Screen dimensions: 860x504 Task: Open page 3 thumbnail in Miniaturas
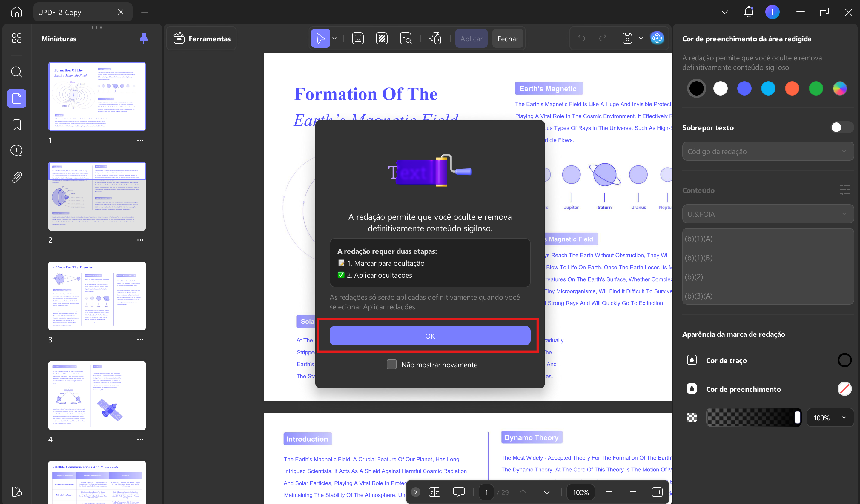click(x=97, y=296)
